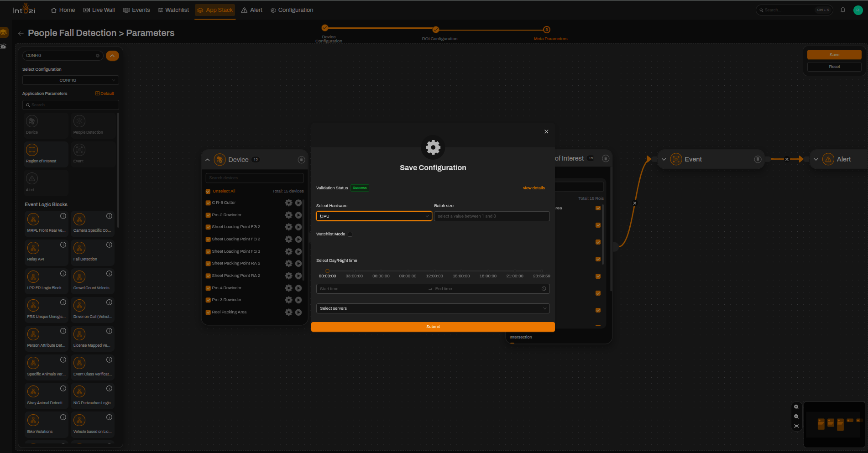Collapse the Device node chevron
The image size is (868, 453).
point(208,160)
